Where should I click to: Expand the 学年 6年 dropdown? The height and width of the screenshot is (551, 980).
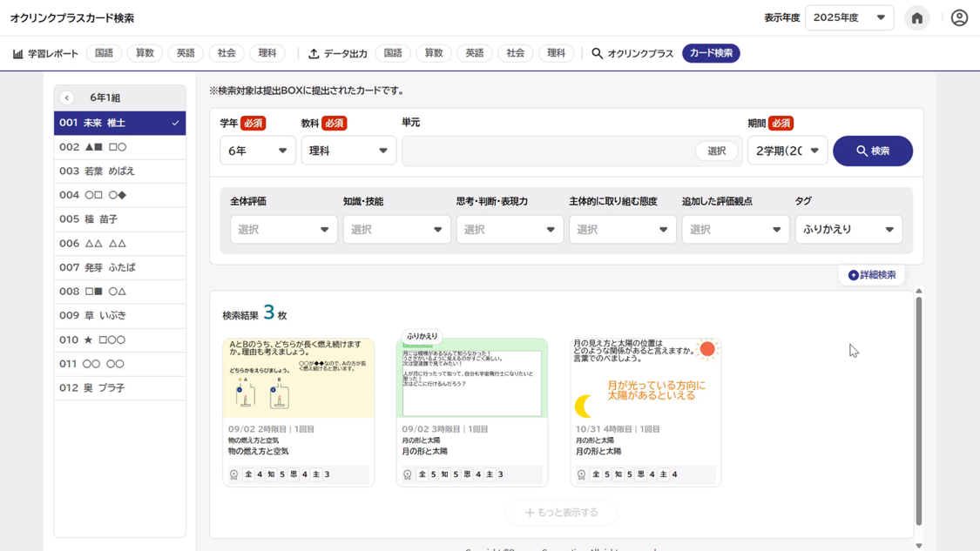point(257,151)
